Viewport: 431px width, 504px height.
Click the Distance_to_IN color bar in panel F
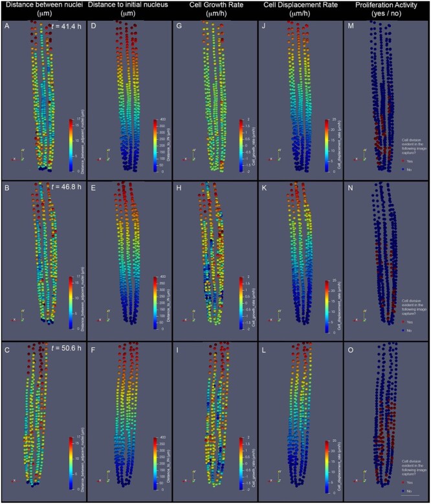[155, 463]
